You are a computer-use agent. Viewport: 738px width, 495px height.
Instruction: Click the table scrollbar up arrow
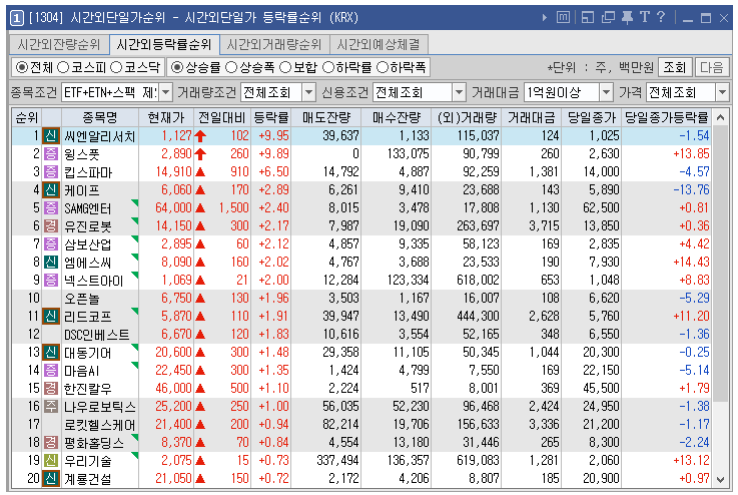[720, 117]
